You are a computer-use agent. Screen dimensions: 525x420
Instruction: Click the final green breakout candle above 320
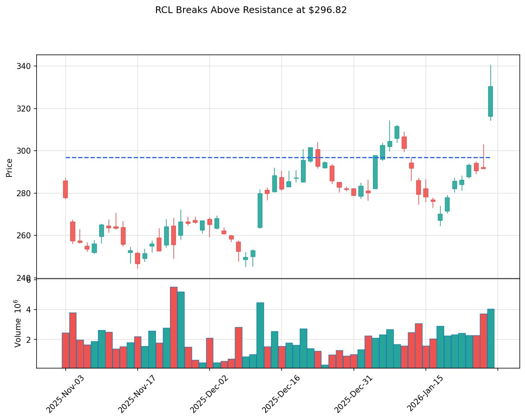coord(491,101)
